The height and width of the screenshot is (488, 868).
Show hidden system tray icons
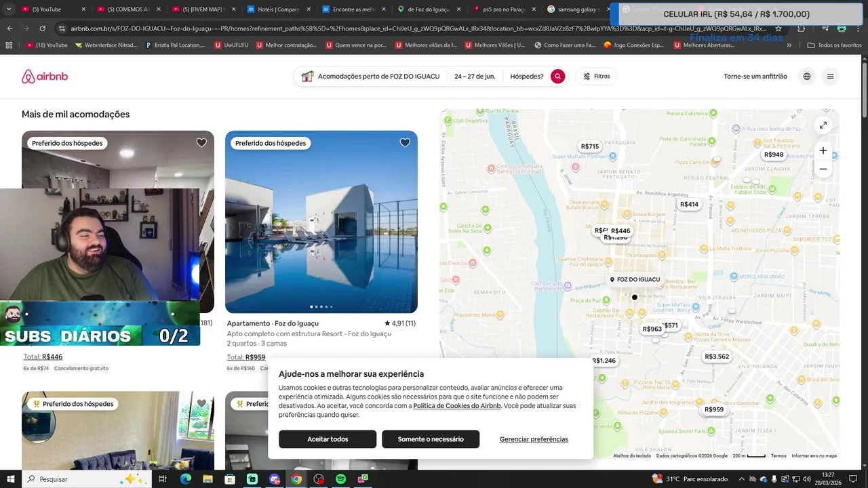click(x=741, y=479)
